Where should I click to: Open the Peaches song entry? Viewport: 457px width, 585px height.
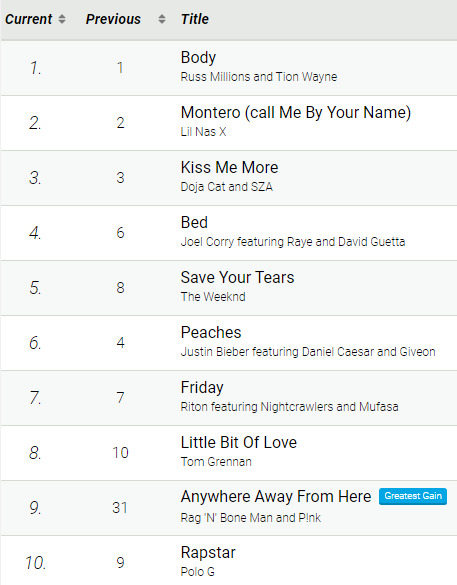pyautogui.click(x=211, y=332)
